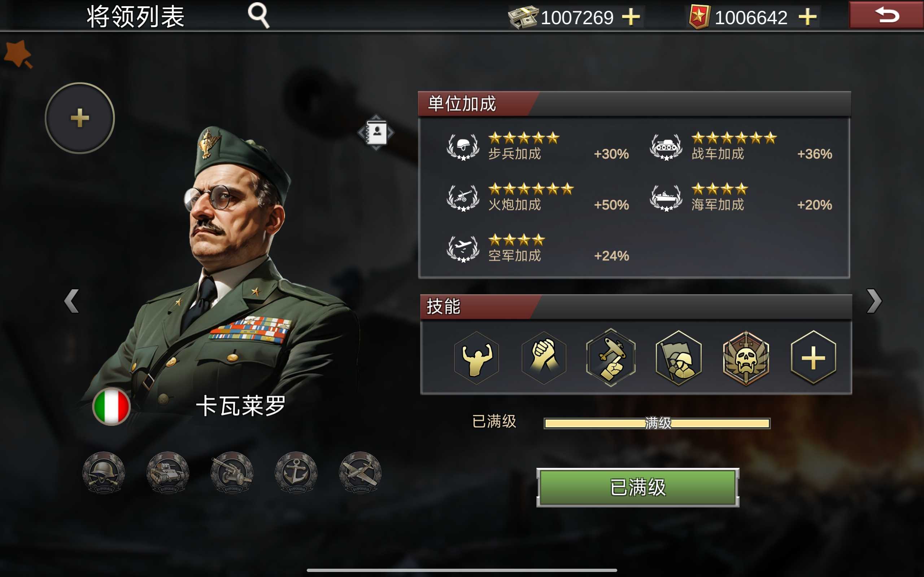Click the artillery cannon medal badge
924x577 pixels.
pyautogui.click(x=232, y=472)
